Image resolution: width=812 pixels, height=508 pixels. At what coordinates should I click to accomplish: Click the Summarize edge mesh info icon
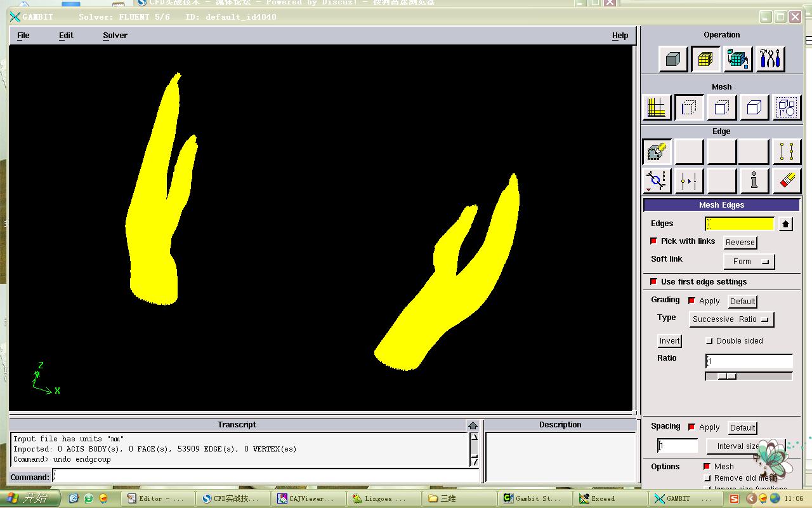[x=754, y=181]
